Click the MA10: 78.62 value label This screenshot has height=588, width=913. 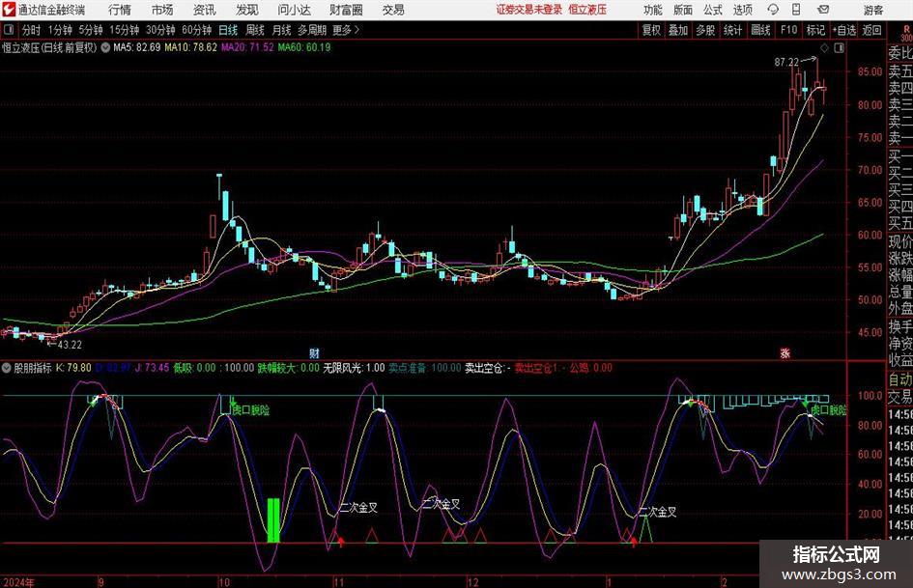[190, 47]
